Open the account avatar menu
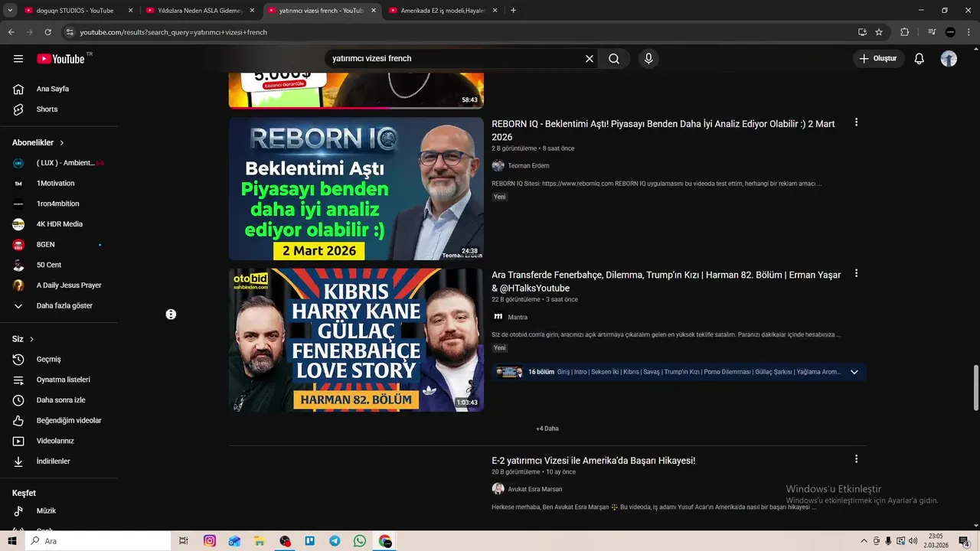This screenshot has height=551, width=980. 949,59
